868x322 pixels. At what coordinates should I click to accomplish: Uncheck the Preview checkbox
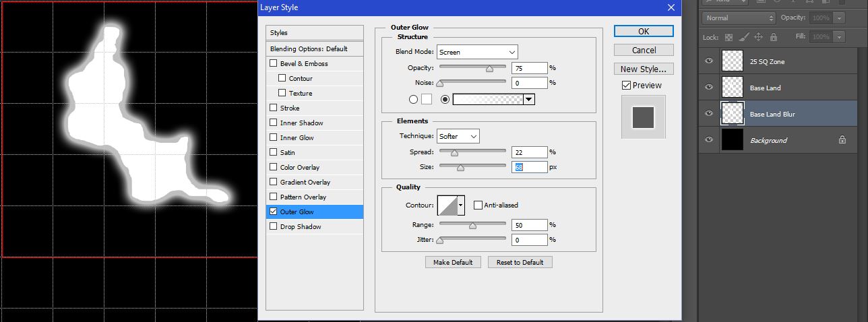626,86
